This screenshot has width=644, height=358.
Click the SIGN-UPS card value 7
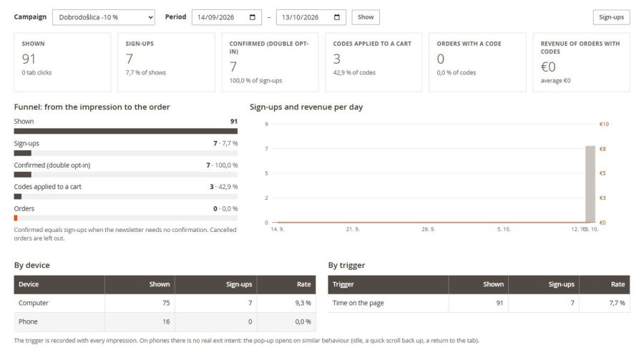coord(130,59)
